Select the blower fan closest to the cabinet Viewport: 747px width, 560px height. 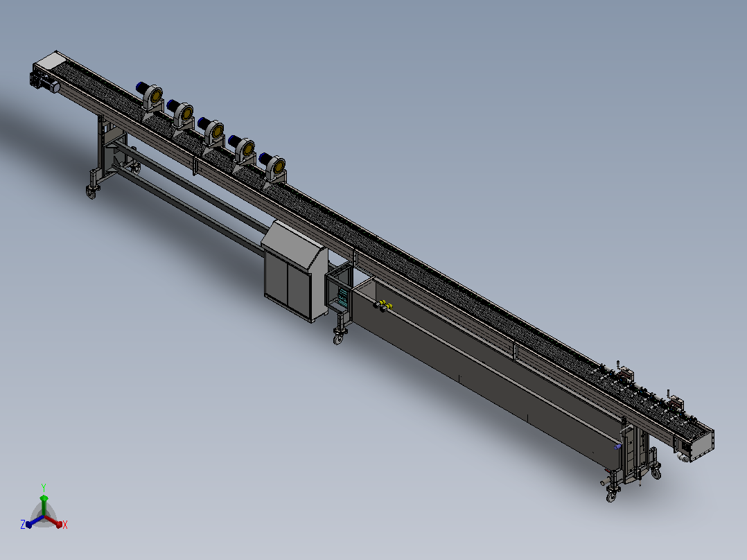click(x=273, y=168)
